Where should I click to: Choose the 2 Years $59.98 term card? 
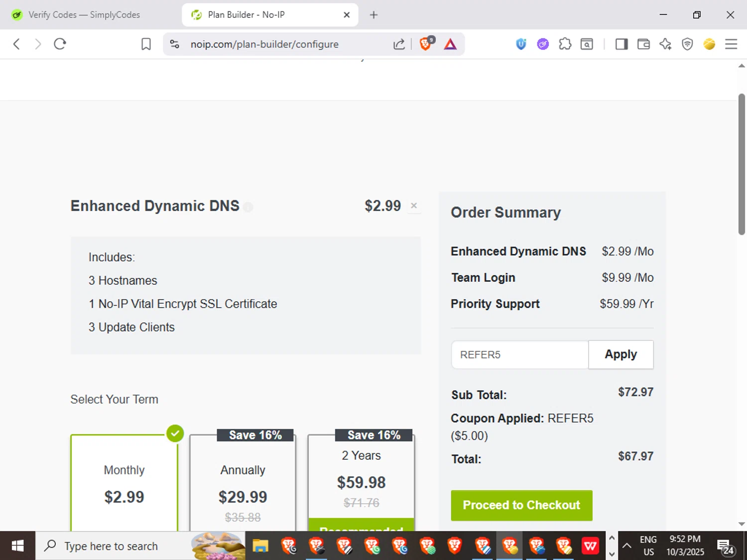coord(361,480)
